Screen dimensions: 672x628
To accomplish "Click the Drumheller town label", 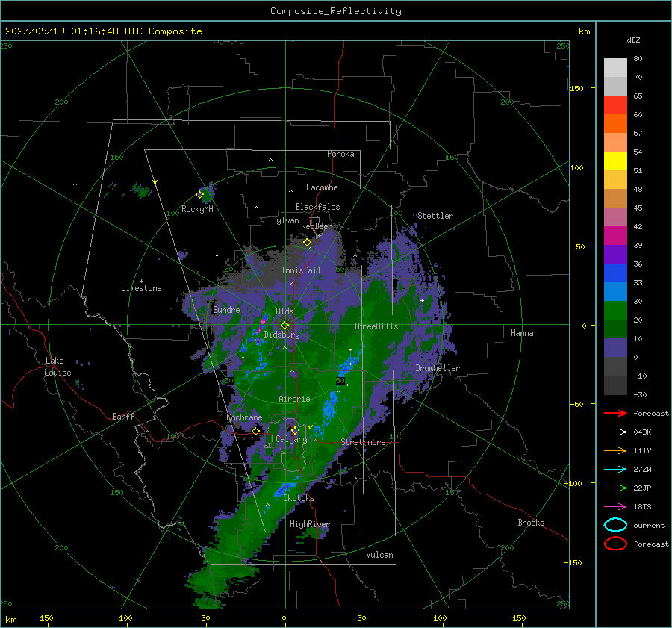I will [438, 368].
